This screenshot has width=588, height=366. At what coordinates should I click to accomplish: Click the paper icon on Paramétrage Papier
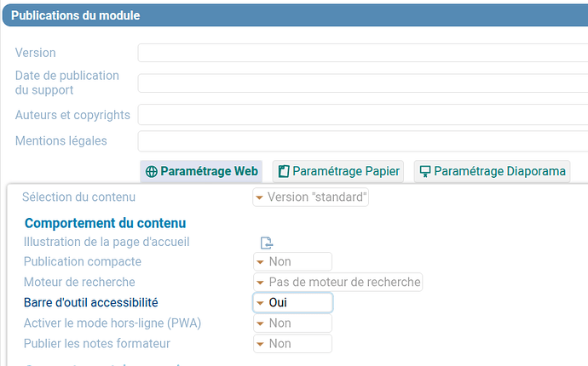click(x=285, y=171)
